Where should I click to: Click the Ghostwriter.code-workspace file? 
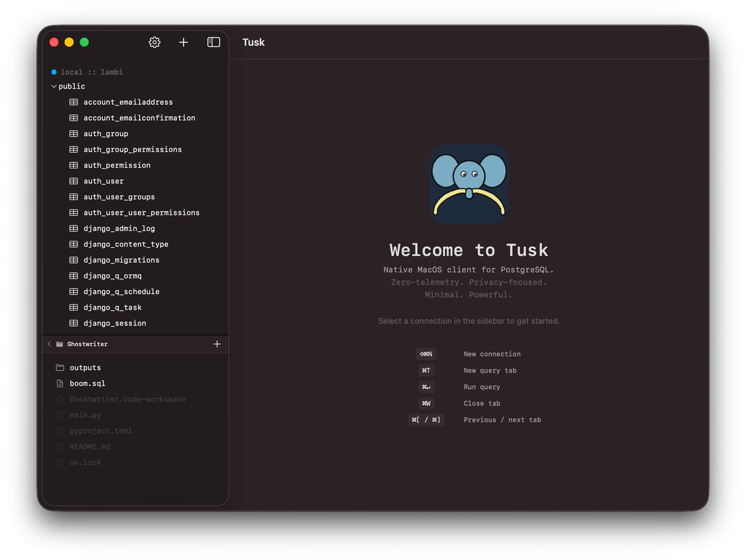127,400
